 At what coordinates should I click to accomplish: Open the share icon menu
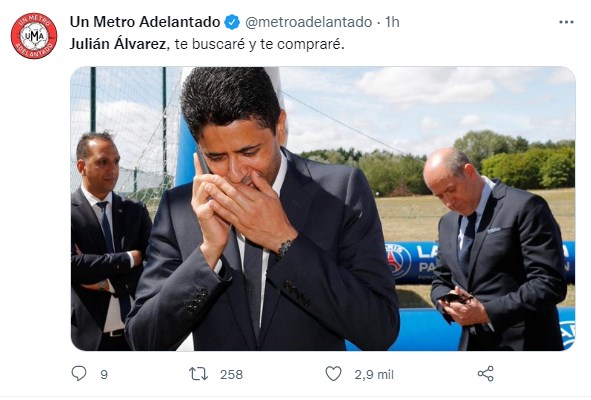click(x=485, y=374)
